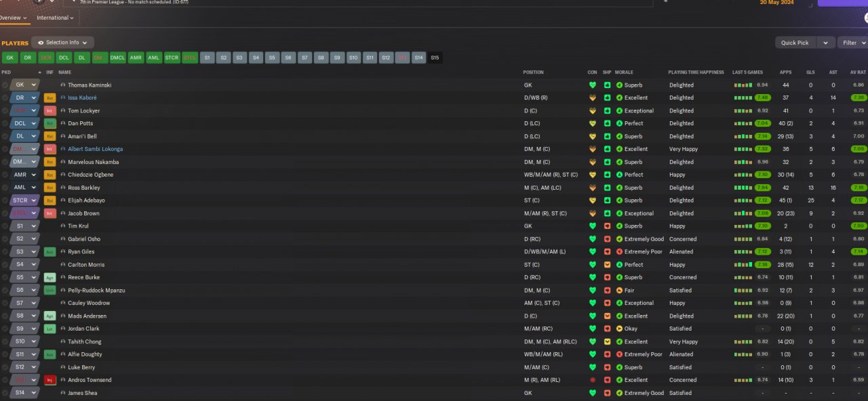The height and width of the screenshot is (401, 868).
Task: Click the Agn badge beside Mads Andersen
Action: point(50,316)
